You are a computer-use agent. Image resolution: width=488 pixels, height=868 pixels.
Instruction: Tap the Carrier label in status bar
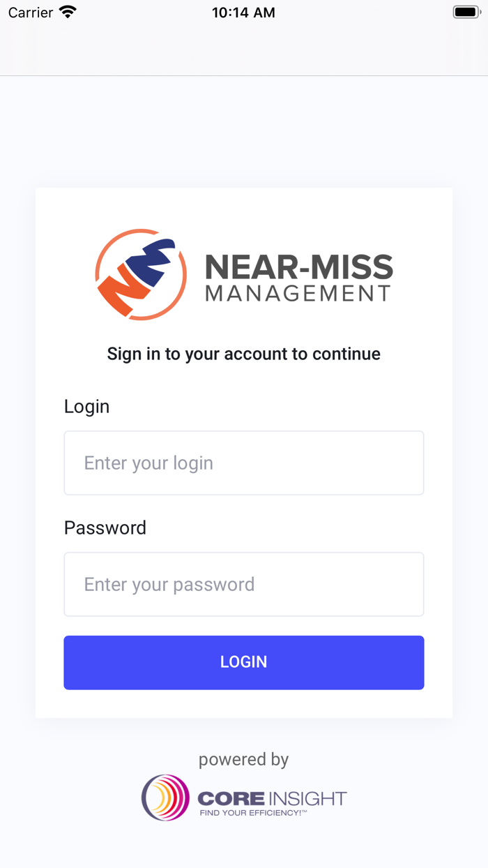click(31, 13)
